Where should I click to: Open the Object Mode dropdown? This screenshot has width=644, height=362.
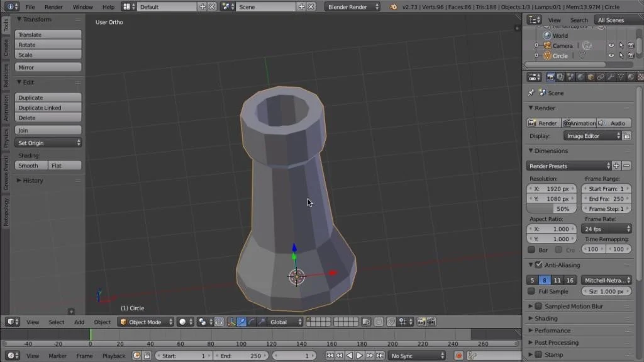pyautogui.click(x=146, y=322)
